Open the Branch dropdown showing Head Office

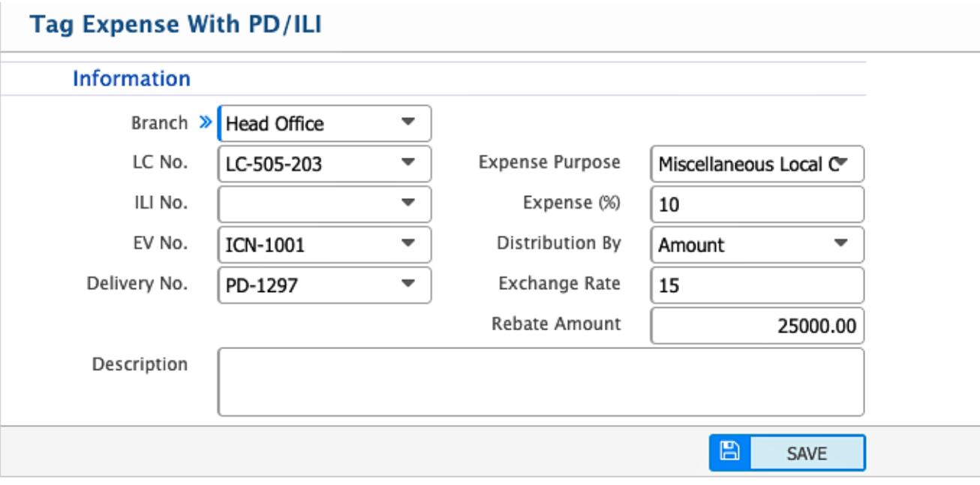(x=324, y=124)
